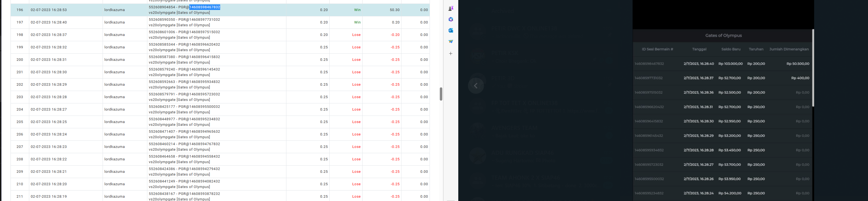Open the Outlook sidebar icon

pyautogui.click(x=451, y=30)
